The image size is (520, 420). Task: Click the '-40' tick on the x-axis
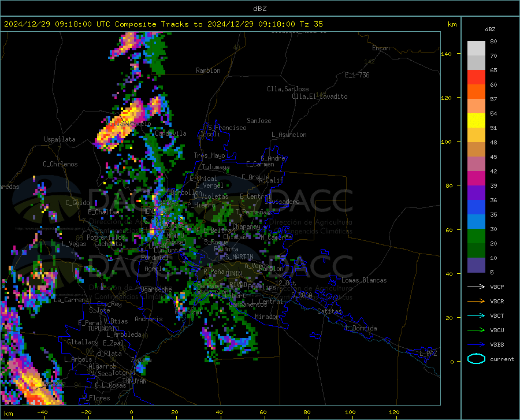tap(42, 412)
